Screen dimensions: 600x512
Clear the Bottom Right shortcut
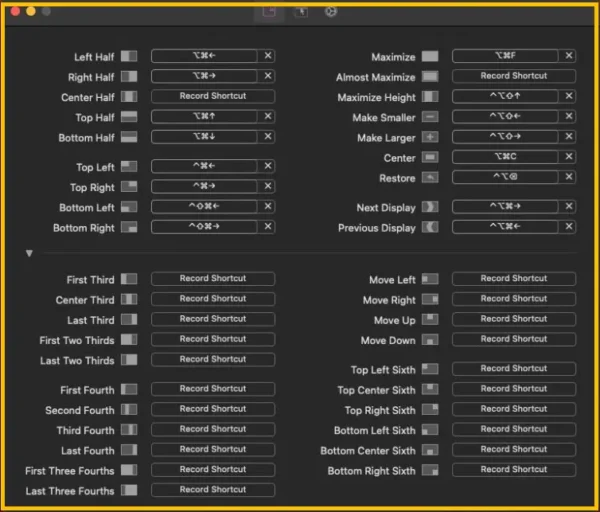click(x=268, y=226)
